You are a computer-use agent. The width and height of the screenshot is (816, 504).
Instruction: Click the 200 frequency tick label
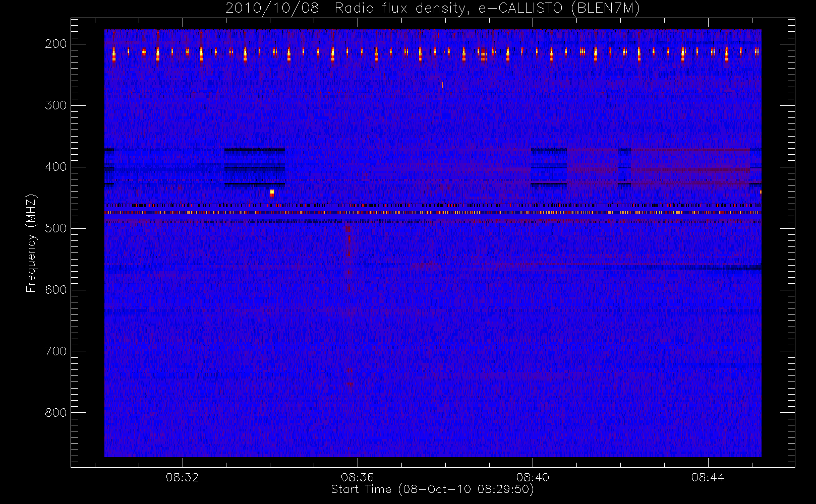[x=56, y=44]
